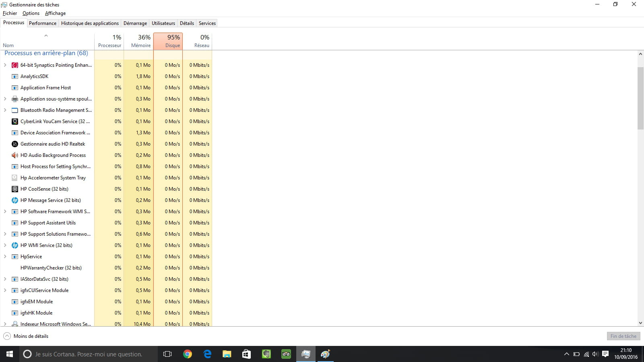Click the AnalyticsSDK process icon
Screen dimensions: 644x362
point(15,76)
